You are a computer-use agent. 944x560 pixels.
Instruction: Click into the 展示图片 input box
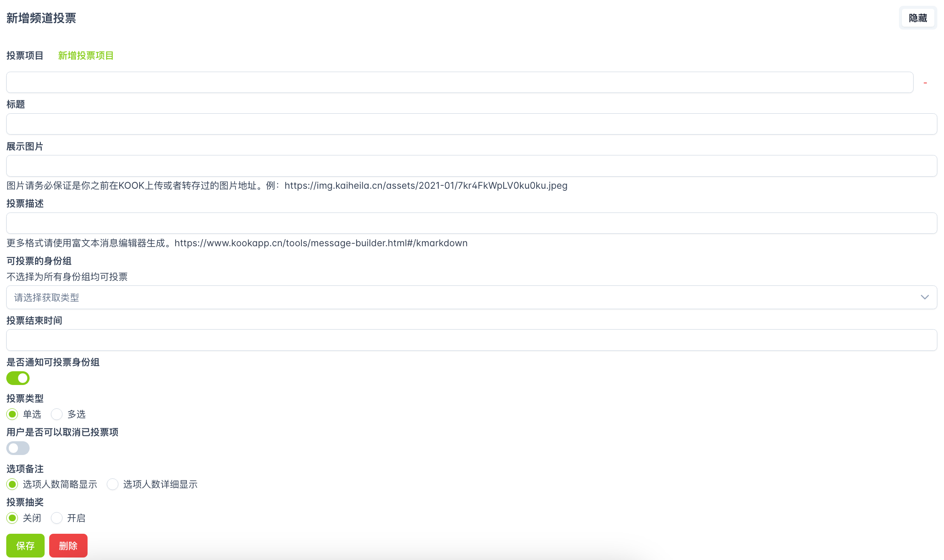[x=471, y=166]
